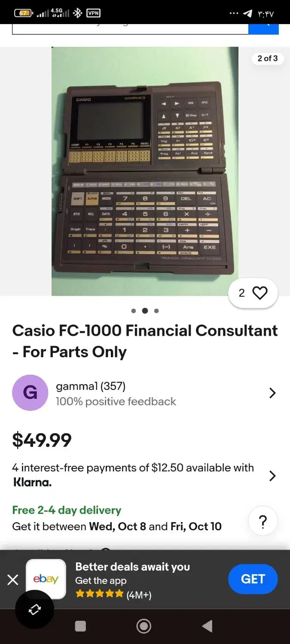Open the question mark help button
Image resolution: width=290 pixels, height=644 pixels.
pos(263,522)
